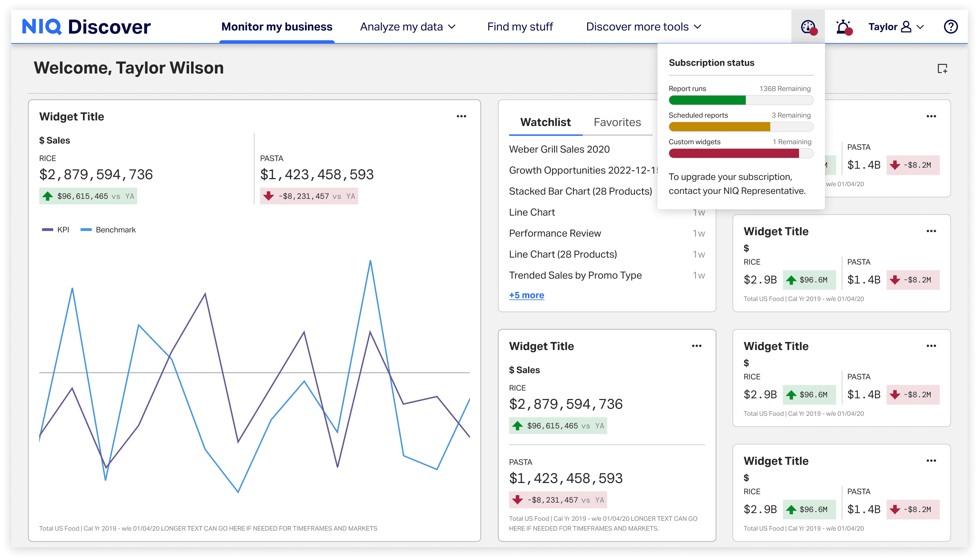Click the help question mark icon
This screenshot has width=979, height=560.
coord(950,27)
